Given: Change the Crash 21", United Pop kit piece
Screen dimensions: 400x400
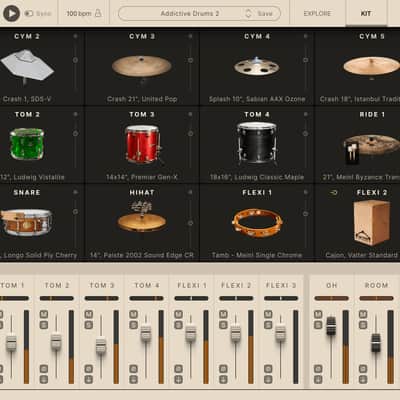Looking at the screenshot, I should (142, 99).
